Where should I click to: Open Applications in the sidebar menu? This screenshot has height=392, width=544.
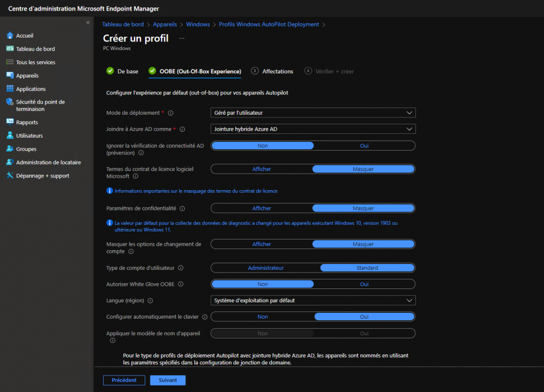[30, 89]
